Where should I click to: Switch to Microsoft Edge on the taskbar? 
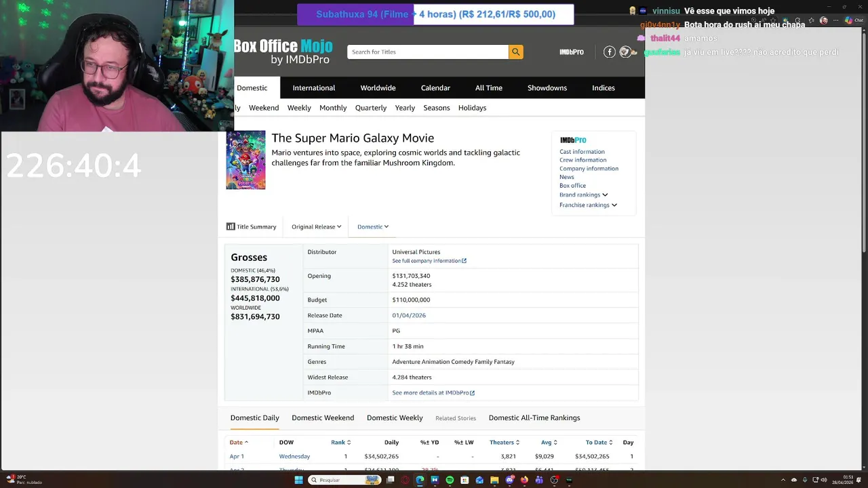click(x=420, y=480)
